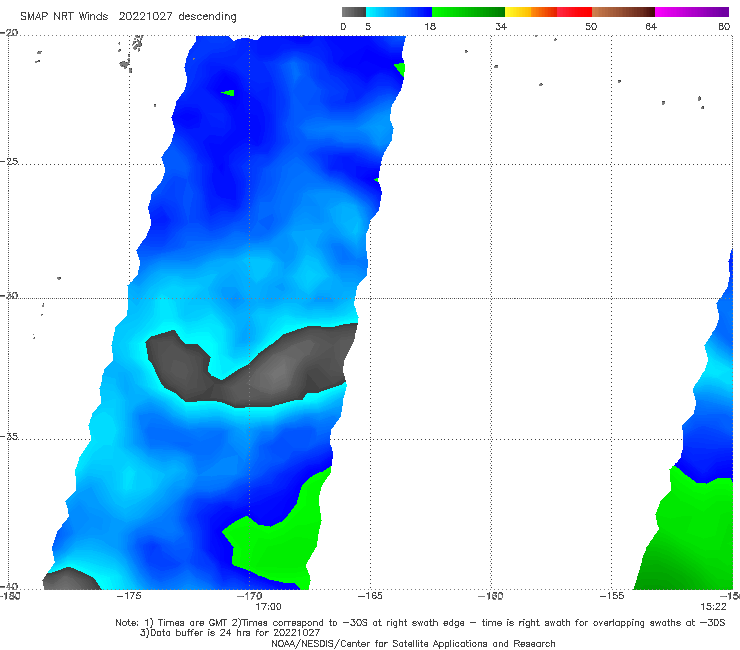Click the longitude label '-155' on bottom axis

[612, 596]
